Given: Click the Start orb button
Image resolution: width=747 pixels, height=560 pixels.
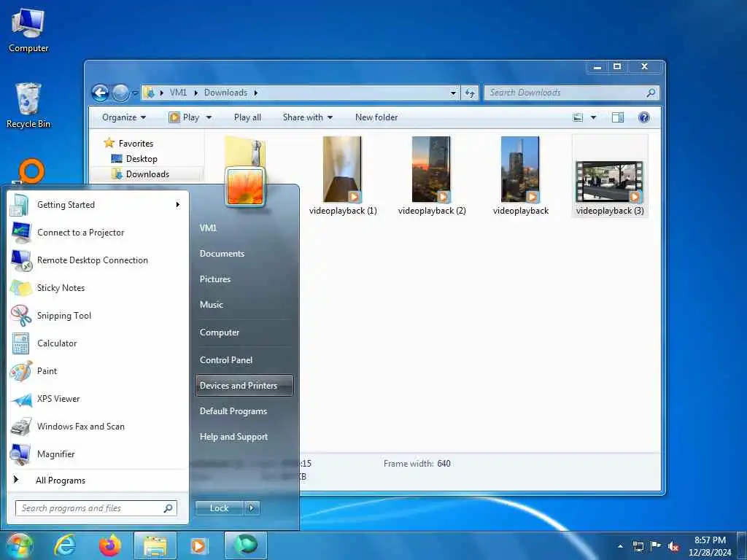Looking at the screenshot, I should pos(18,545).
